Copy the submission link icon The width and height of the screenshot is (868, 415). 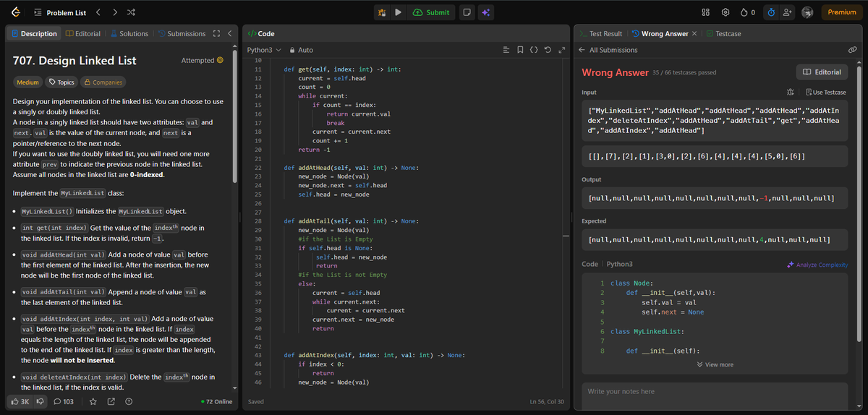tap(852, 50)
